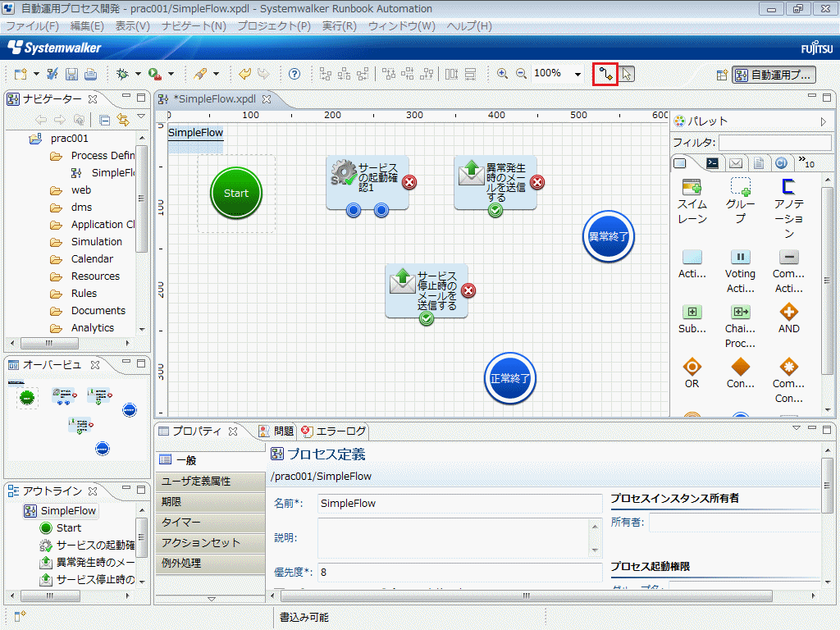Screen dimensions: 840x630
Task: Select the アクションセット property category
Action: [211, 543]
